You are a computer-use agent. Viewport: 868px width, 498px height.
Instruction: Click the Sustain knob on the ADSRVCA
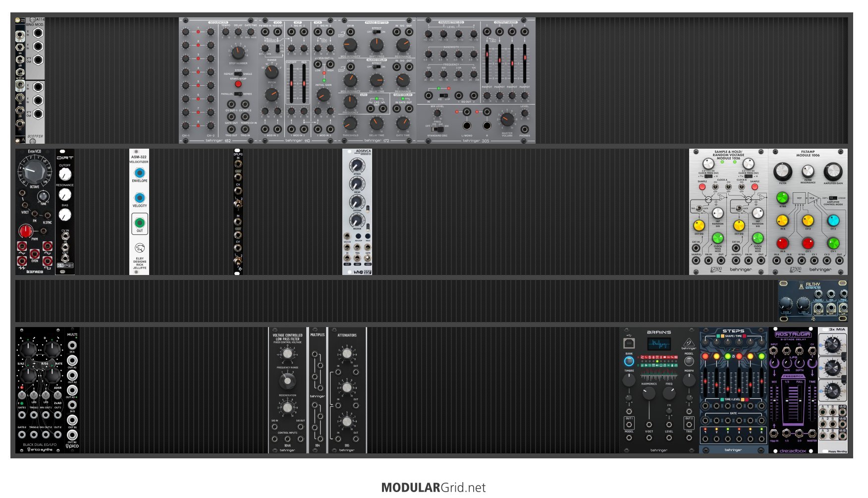tap(357, 202)
